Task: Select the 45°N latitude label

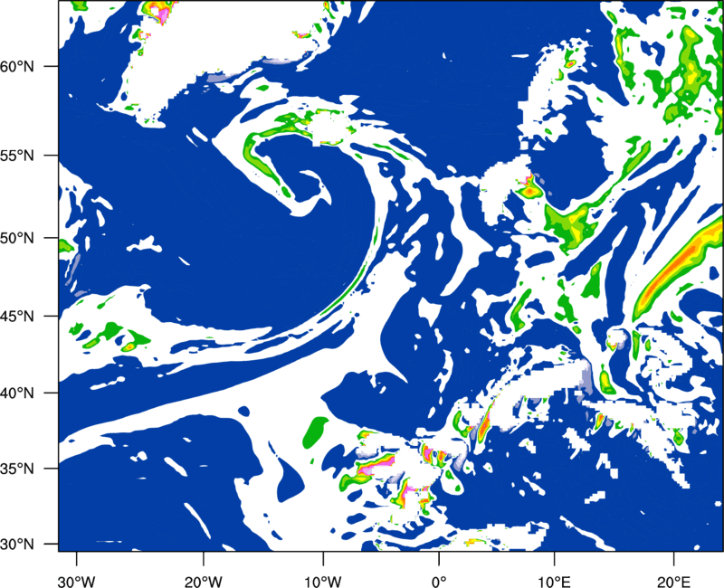Action: (x=17, y=317)
